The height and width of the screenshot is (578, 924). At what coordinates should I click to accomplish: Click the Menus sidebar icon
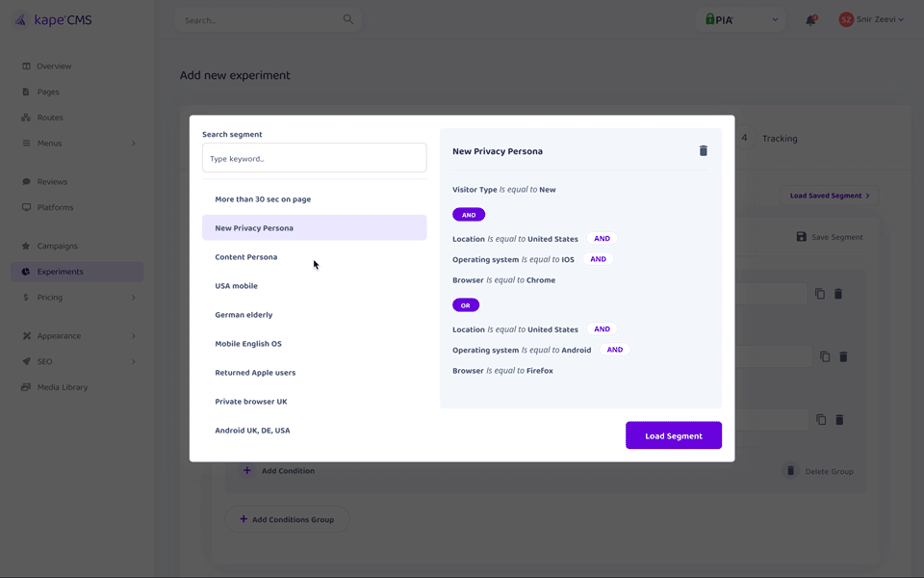coord(26,143)
